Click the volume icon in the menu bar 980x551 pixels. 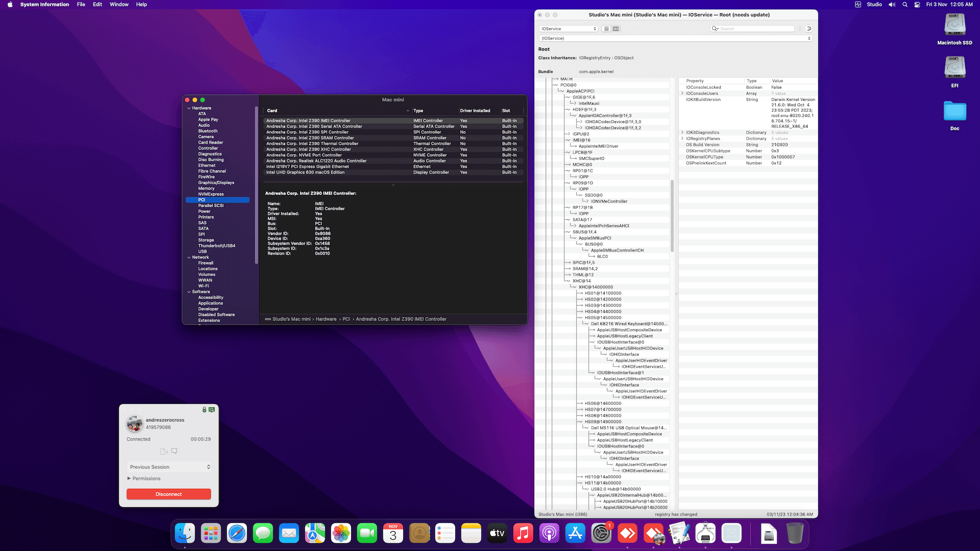tap(892, 5)
